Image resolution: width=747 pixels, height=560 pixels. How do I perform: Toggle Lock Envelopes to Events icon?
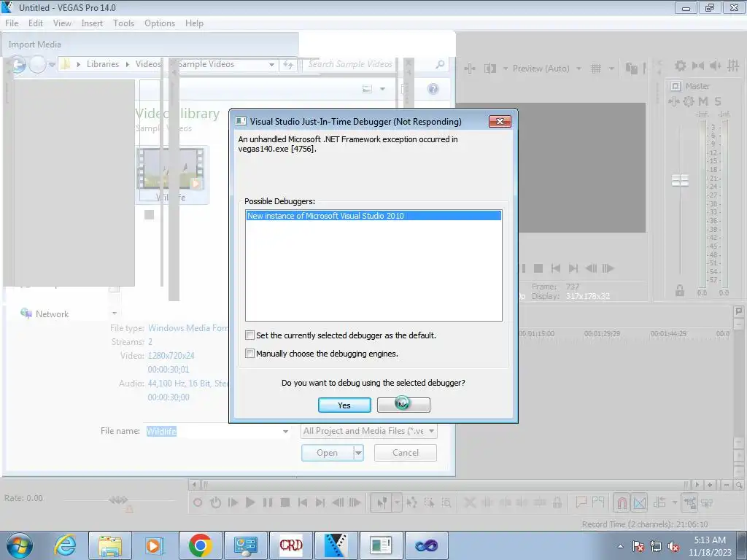pyautogui.click(x=690, y=502)
